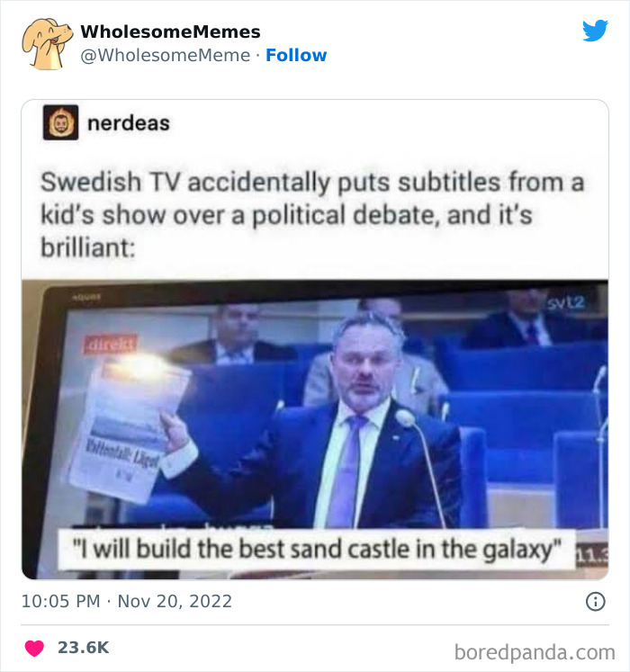
Task: Click the quoted post text about Swedish TV
Action: click(x=312, y=214)
